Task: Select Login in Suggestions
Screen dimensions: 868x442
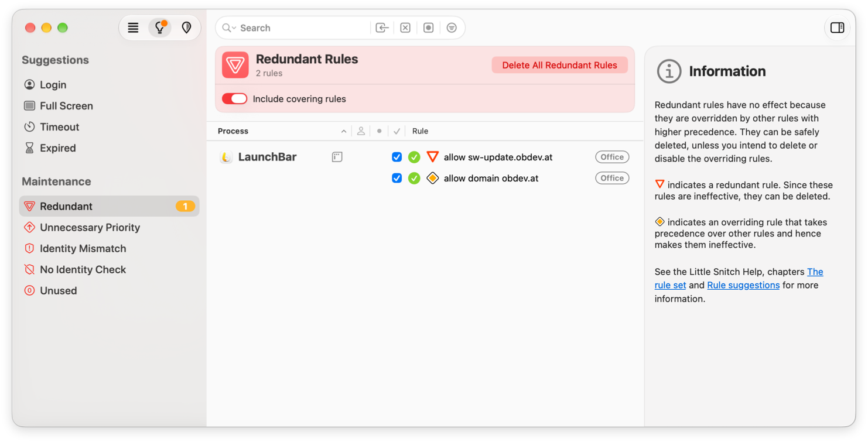Action: pos(110,85)
